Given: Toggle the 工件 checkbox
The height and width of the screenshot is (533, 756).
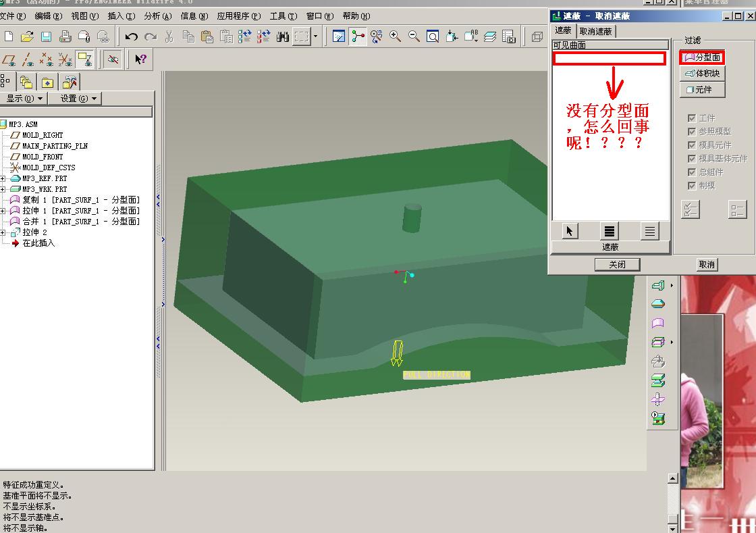Looking at the screenshot, I should point(692,118).
